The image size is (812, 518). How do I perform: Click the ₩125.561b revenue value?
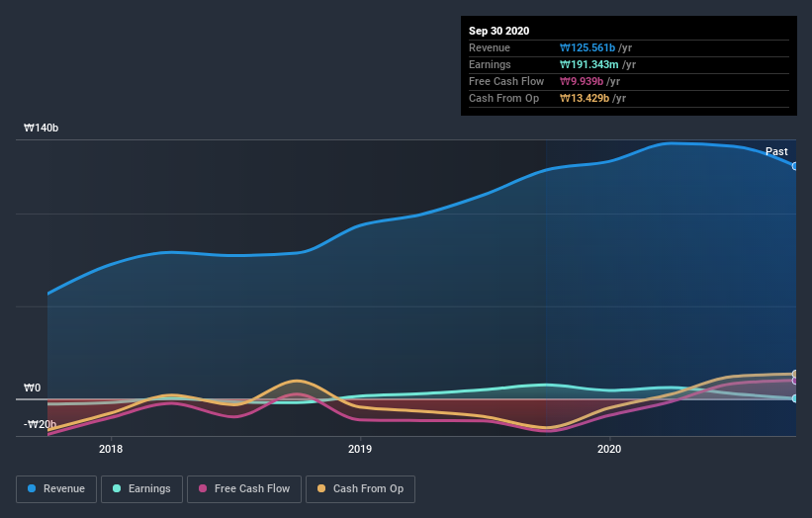587,47
